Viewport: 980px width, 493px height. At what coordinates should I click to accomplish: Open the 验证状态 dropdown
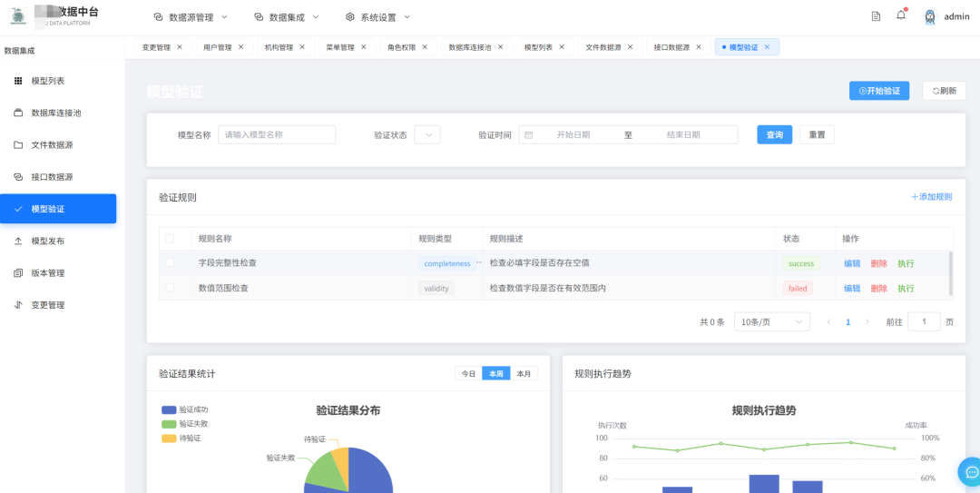426,134
